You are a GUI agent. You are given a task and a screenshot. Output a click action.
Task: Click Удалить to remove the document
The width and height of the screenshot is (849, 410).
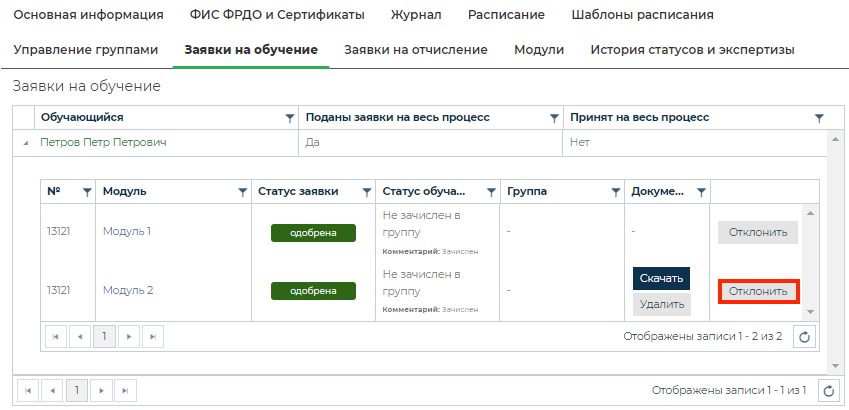coord(661,305)
